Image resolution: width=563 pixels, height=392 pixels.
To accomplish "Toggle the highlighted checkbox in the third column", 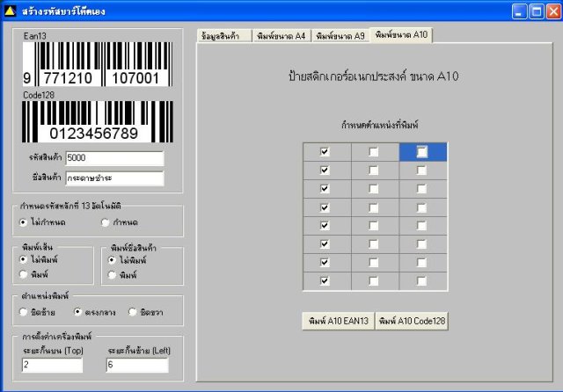I will 422,152.
